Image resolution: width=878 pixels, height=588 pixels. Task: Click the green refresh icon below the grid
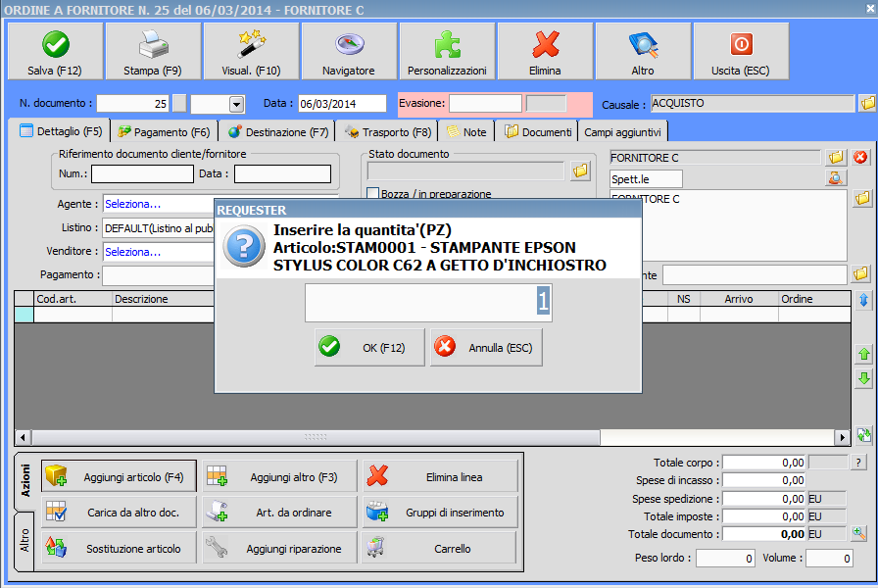(x=864, y=435)
